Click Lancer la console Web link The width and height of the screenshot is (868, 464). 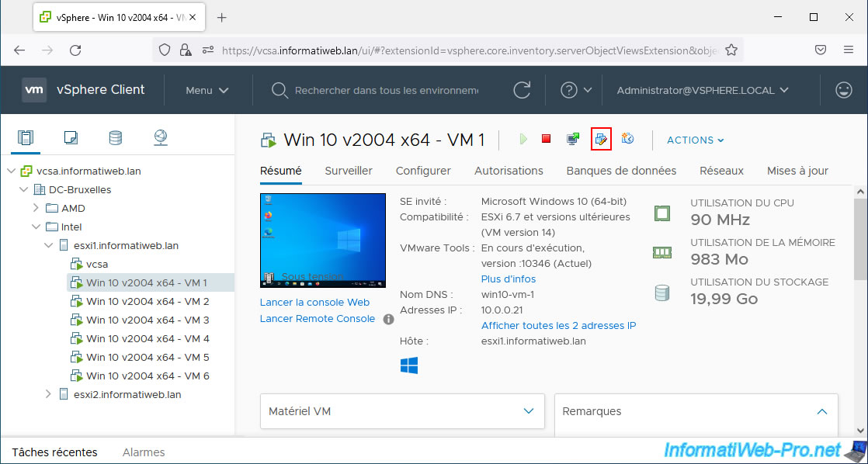[x=314, y=303]
